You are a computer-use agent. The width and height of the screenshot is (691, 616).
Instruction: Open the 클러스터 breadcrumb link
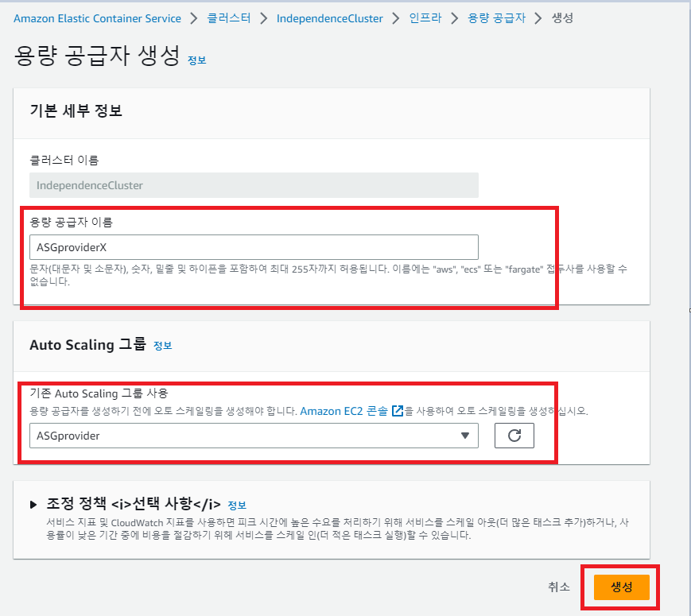(x=229, y=18)
